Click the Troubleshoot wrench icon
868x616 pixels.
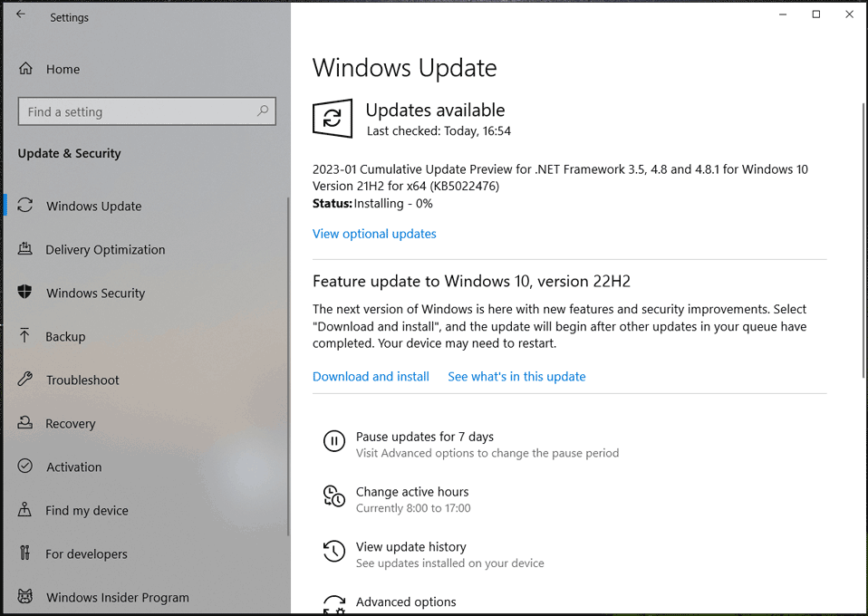coord(25,380)
